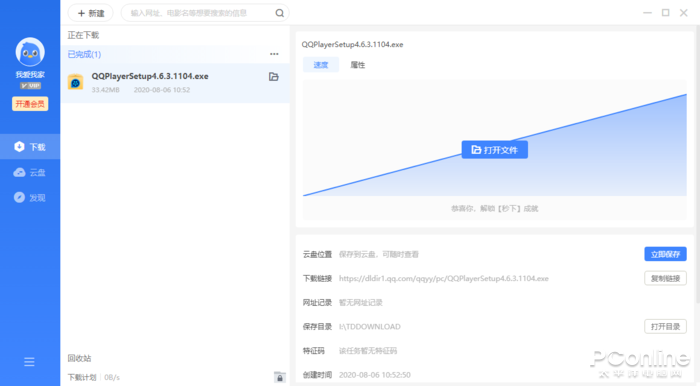Click the 打开文件 open file button
This screenshot has width=700, height=386.
pyautogui.click(x=495, y=150)
